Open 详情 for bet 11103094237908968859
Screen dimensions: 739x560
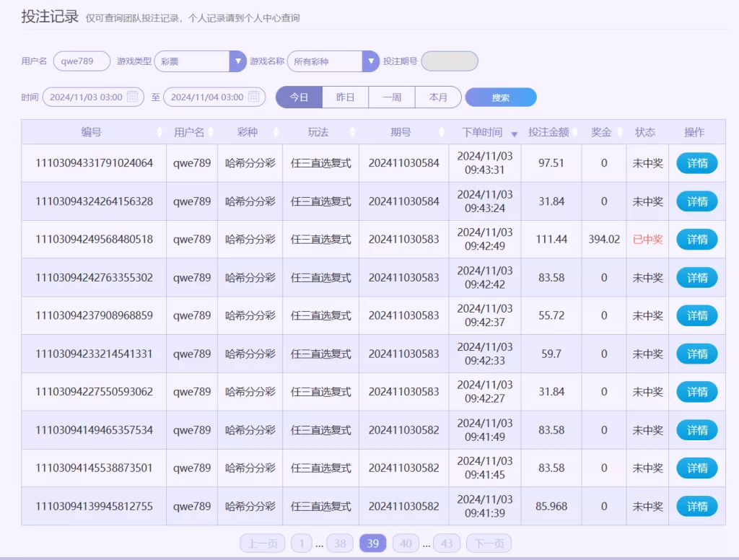point(697,315)
